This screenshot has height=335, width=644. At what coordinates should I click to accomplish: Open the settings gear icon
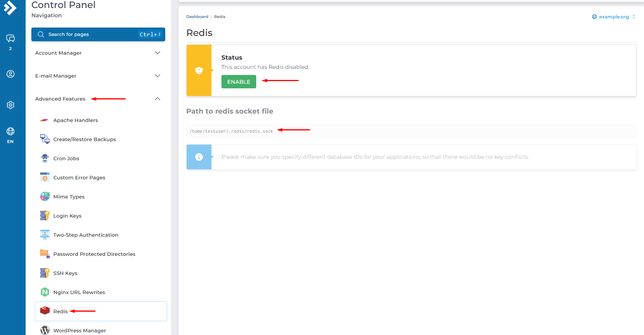point(10,105)
